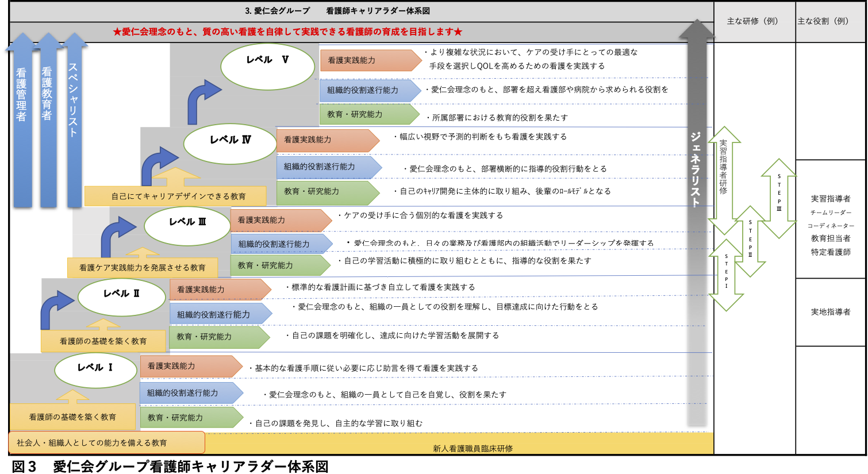Click the レベル Ⅴ oval
Viewport: 868px width, 474px height.
(267, 66)
